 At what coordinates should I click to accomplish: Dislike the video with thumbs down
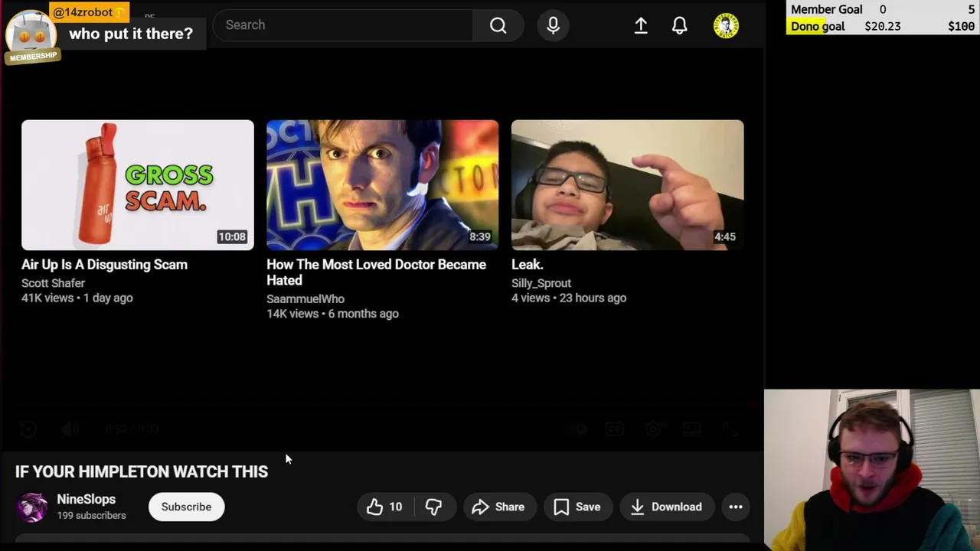[x=433, y=507]
